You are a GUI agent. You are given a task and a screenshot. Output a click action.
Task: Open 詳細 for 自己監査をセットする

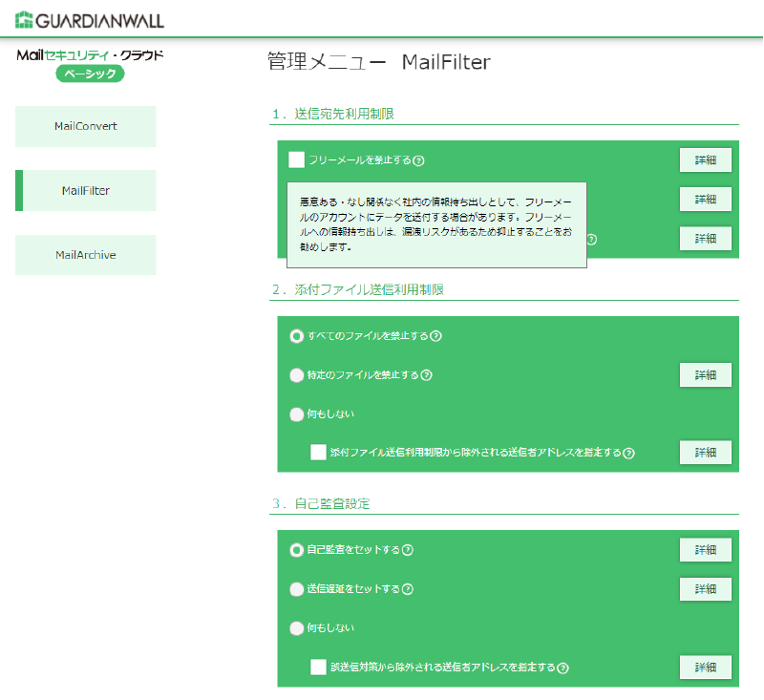pos(705,550)
